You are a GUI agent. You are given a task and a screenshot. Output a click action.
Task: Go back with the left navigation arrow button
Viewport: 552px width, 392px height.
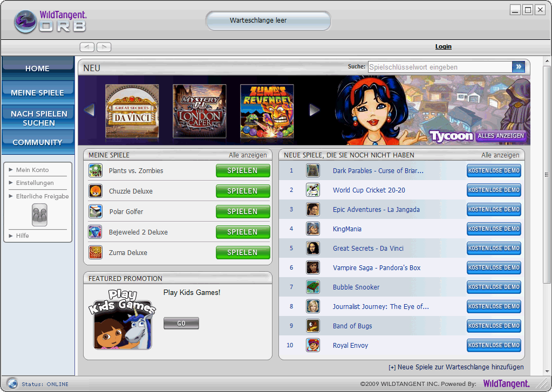[x=87, y=47]
